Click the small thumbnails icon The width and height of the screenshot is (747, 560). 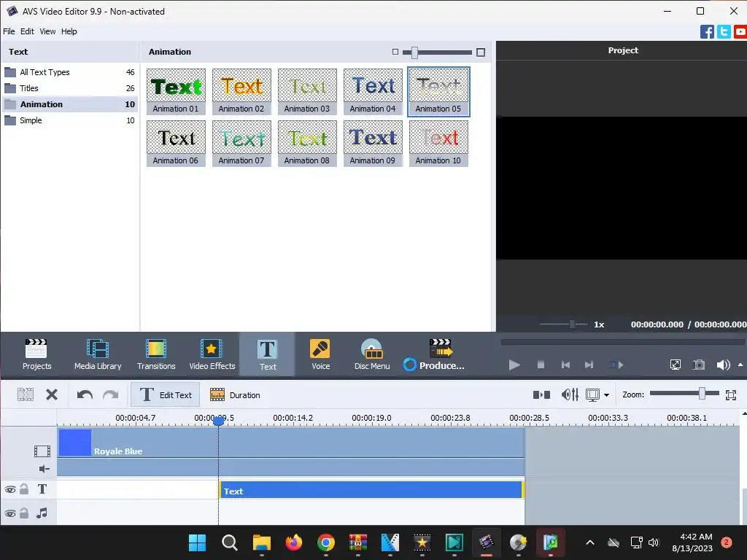(395, 52)
